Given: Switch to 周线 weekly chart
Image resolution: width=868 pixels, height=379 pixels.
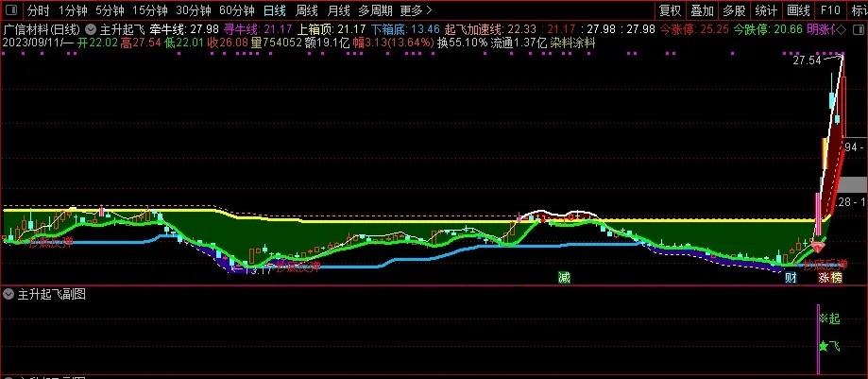Looking at the screenshot, I should point(306,10).
